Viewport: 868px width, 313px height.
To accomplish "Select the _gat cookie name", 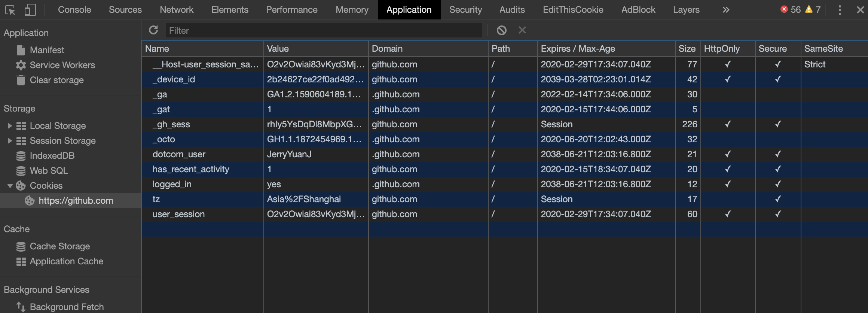I will [x=161, y=109].
